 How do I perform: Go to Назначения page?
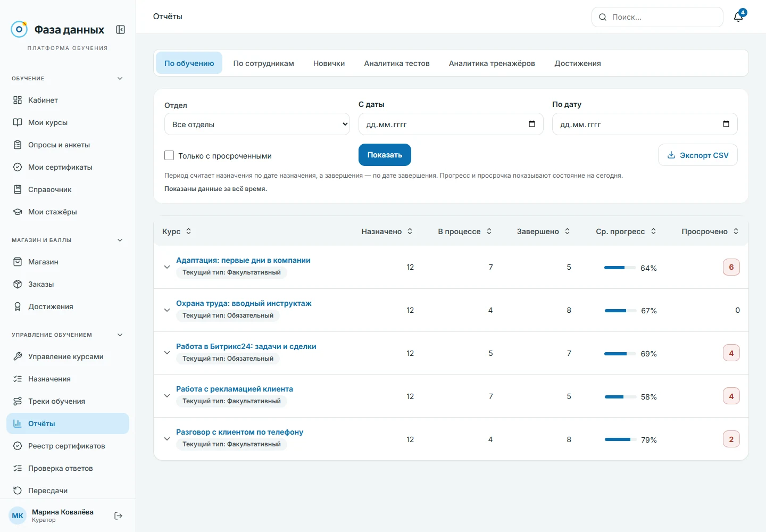point(68,379)
